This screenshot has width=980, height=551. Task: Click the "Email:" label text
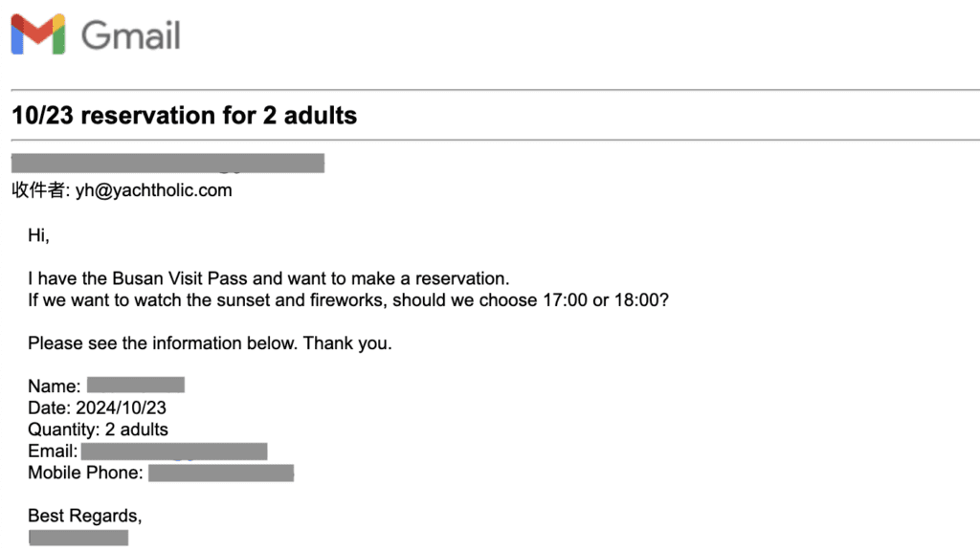[53, 452]
